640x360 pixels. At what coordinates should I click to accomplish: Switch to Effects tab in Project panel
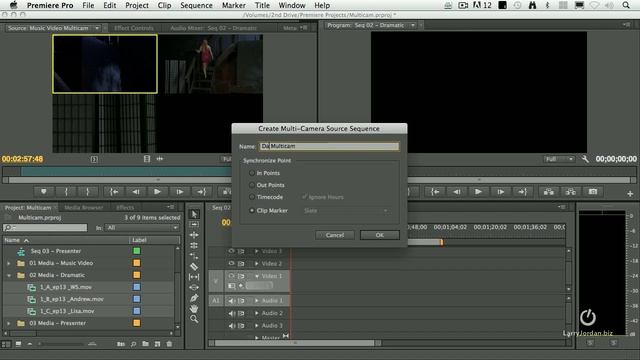pos(125,207)
